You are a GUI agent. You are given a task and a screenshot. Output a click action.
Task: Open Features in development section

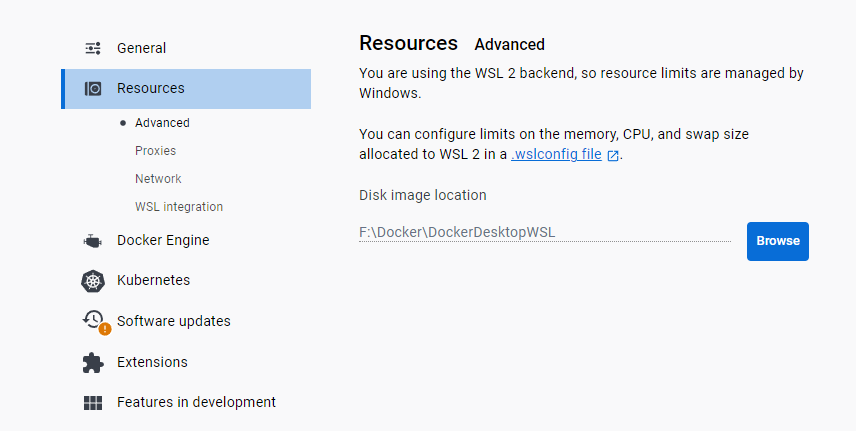coord(196,402)
